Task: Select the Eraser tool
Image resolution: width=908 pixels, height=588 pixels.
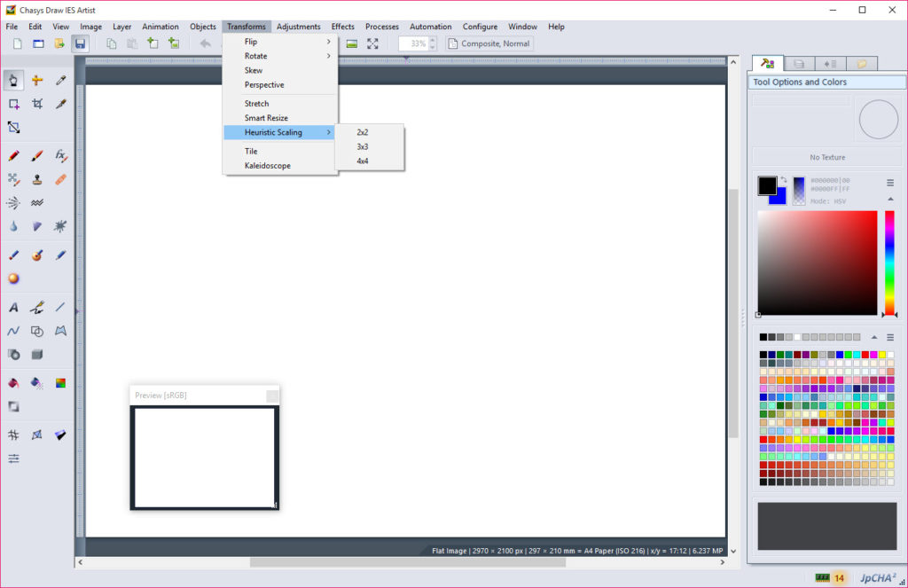Action: [x=60, y=179]
